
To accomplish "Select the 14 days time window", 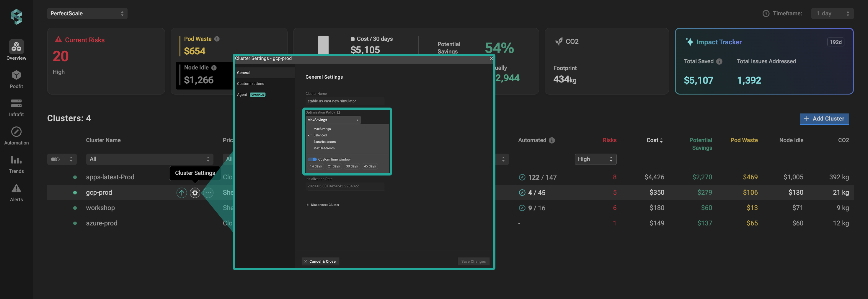I will pyautogui.click(x=316, y=166).
